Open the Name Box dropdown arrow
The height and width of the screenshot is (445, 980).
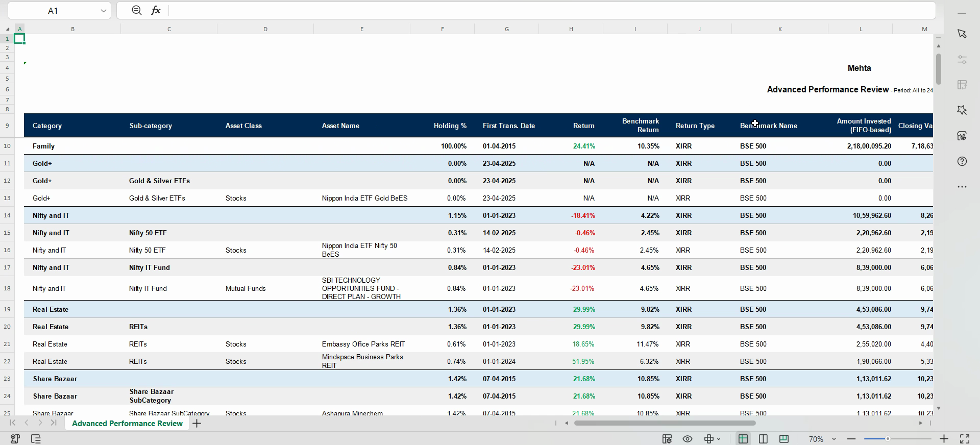pos(104,11)
